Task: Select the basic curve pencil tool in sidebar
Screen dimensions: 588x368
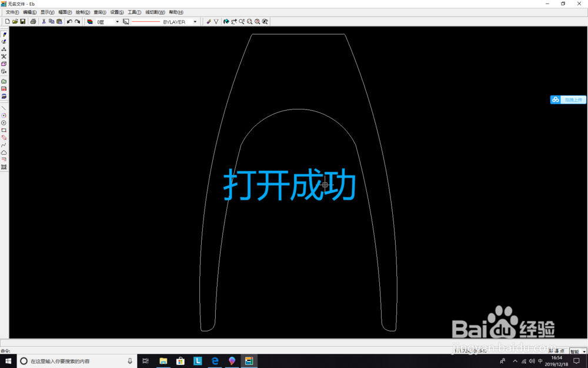Action: [x=4, y=35]
